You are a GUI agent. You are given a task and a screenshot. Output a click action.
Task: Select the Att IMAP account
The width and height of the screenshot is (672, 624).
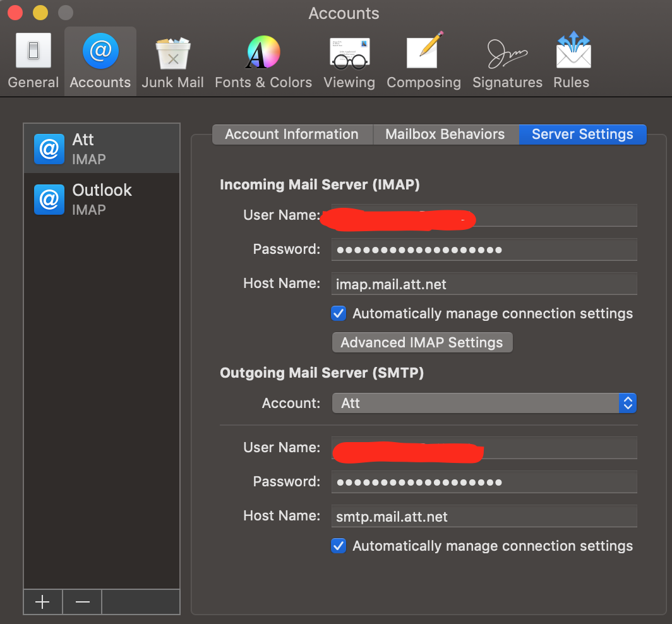[x=102, y=148]
